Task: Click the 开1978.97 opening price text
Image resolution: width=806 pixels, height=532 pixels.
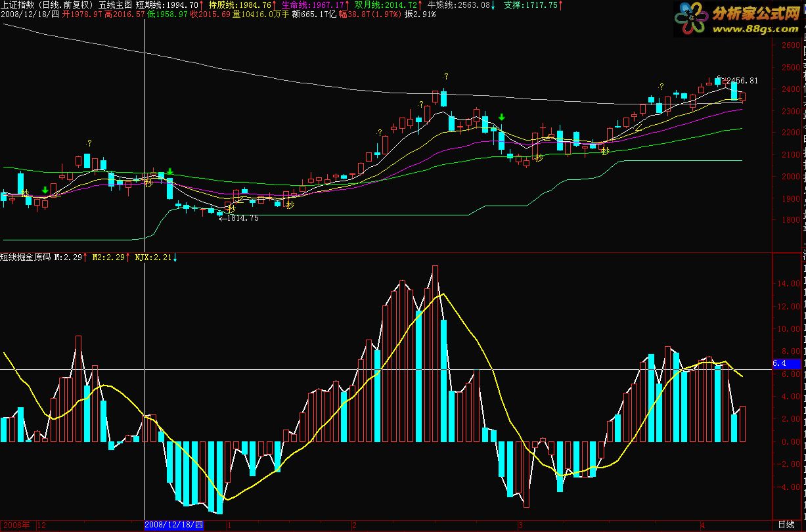Action: (83, 14)
